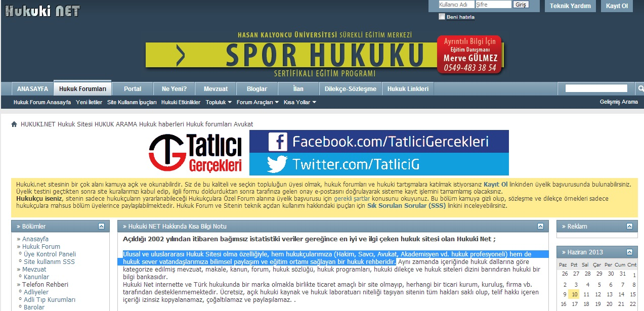Select the Hukuk Forumları tab
Image resolution: width=644 pixels, height=311 pixels.
(x=83, y=88)
